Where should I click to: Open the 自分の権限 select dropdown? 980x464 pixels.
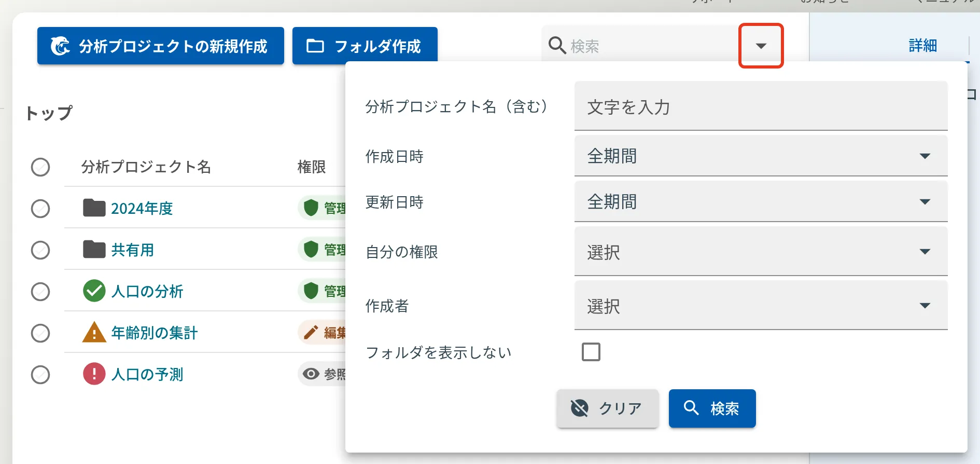point(761,252)
